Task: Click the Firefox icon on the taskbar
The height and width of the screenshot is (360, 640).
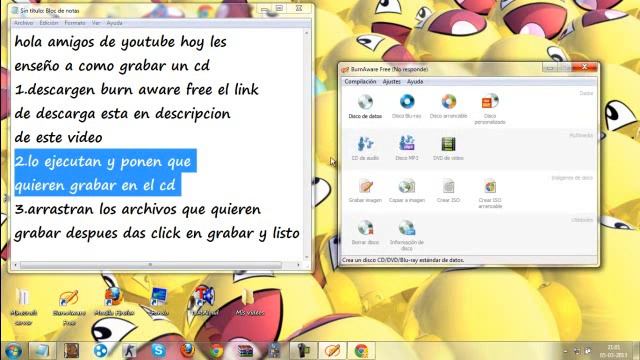Action: [187, 351]
